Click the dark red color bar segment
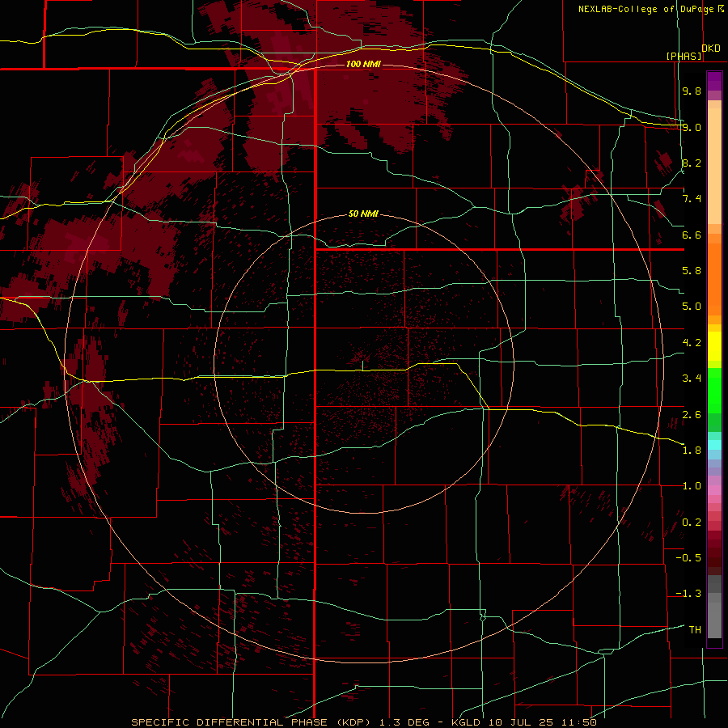728x728 pixels. (x=714, y=552)
